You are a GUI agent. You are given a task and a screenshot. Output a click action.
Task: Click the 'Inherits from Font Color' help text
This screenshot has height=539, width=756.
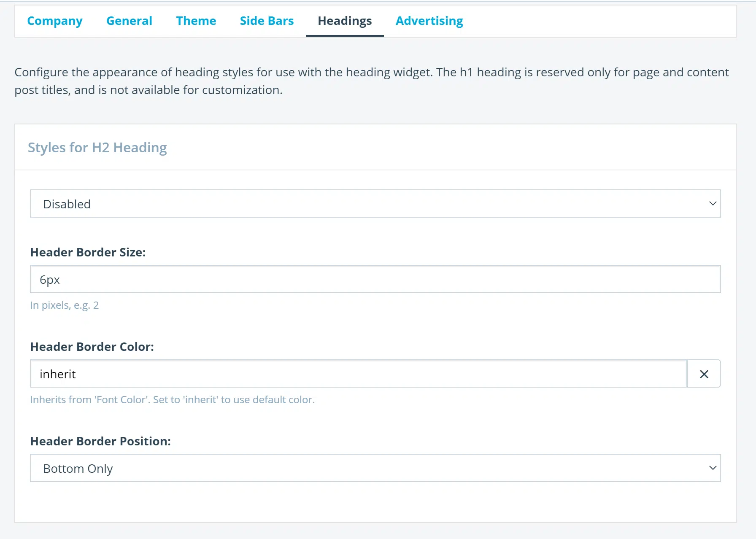[x=172, y=400]
